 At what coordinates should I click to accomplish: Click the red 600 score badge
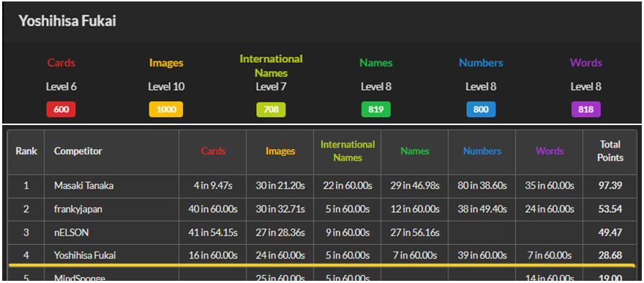coord(61,110)
